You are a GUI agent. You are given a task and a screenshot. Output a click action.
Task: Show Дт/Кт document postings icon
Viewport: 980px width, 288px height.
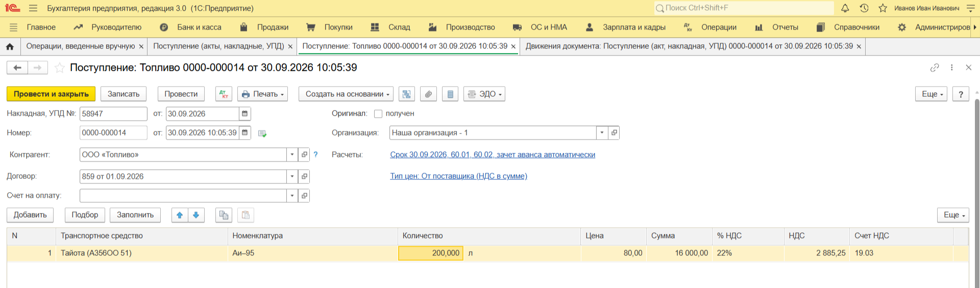pyautogui.click(x=224, y=94)
